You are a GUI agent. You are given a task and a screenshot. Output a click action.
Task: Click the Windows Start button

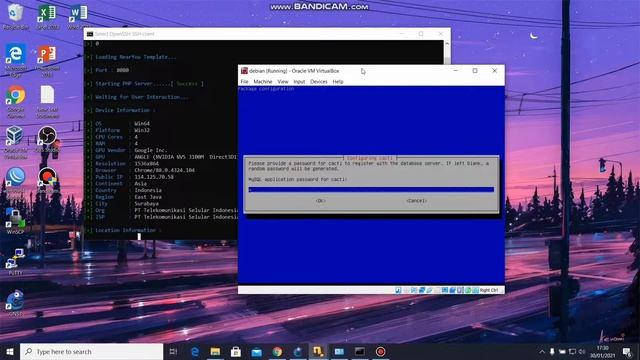tap(10, 351)
